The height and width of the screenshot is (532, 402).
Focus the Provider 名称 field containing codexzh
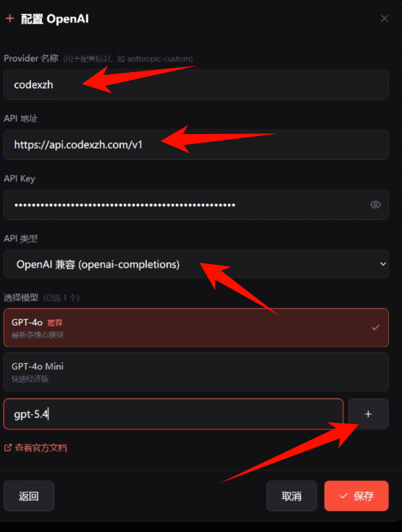point(196,85)
